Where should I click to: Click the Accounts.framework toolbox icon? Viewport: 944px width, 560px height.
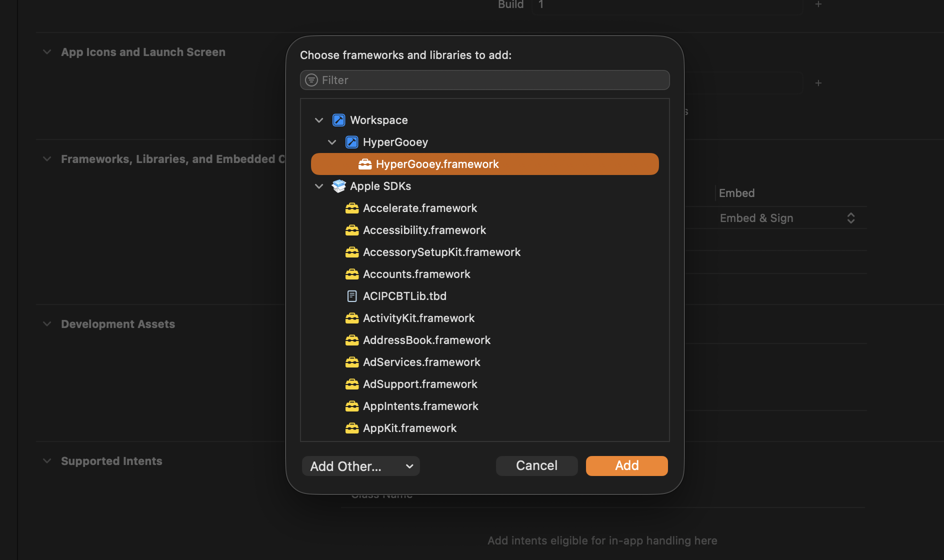pos(352,274)
